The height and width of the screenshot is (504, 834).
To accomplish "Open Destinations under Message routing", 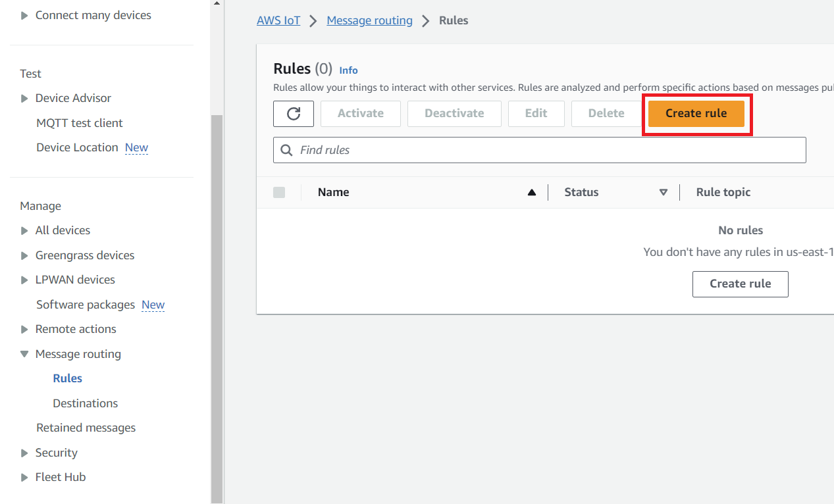I will pos(85,403).
